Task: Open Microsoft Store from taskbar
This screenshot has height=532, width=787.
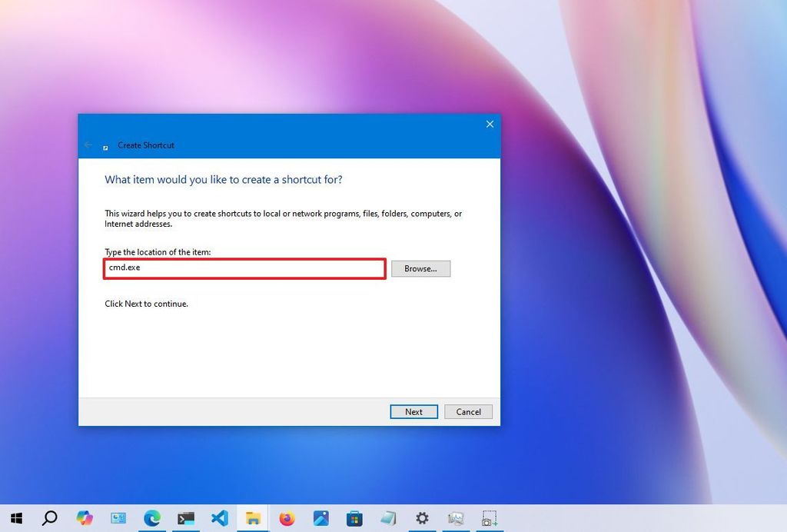Action: coord(354,518)
